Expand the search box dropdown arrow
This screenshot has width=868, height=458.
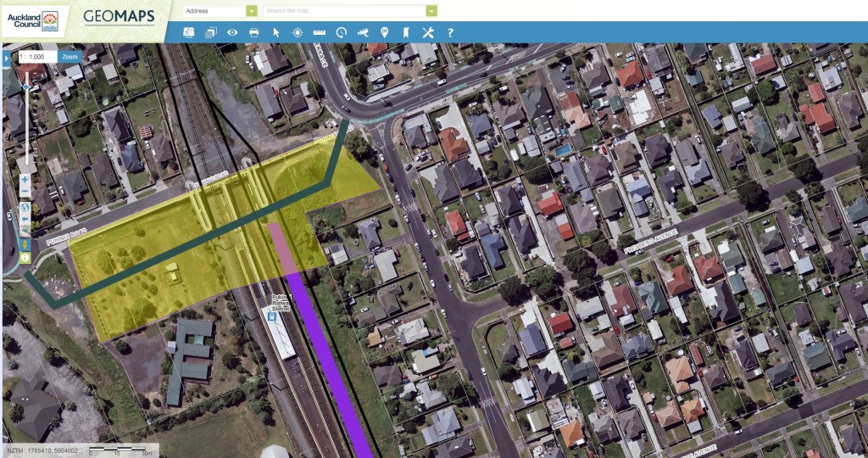pyautogui.click(x=431, y=11)
